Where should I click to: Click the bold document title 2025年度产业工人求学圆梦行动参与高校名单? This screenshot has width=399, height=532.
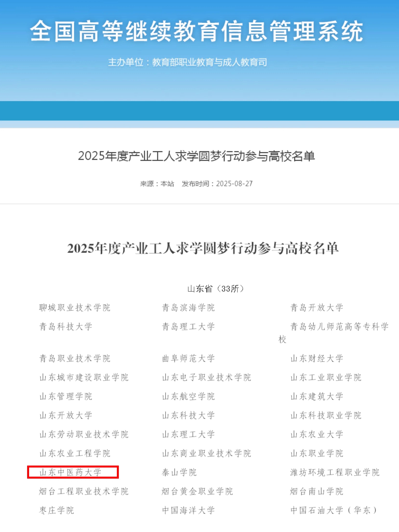coord(203,248)
